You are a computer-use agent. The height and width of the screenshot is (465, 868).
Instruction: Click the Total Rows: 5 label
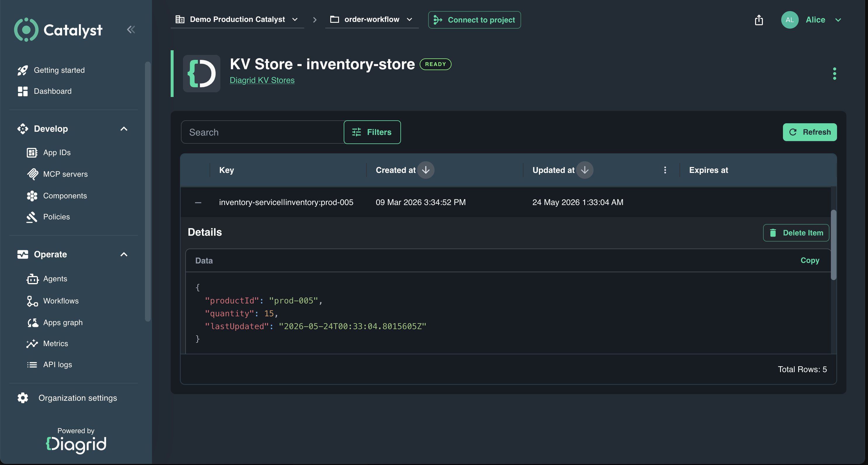coord(802,369)
